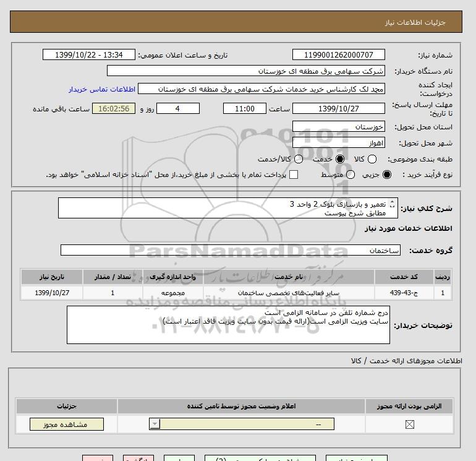
Task: Select the service row with code ج-43-439
Action: pyautogui.click(x=236, y=293)
